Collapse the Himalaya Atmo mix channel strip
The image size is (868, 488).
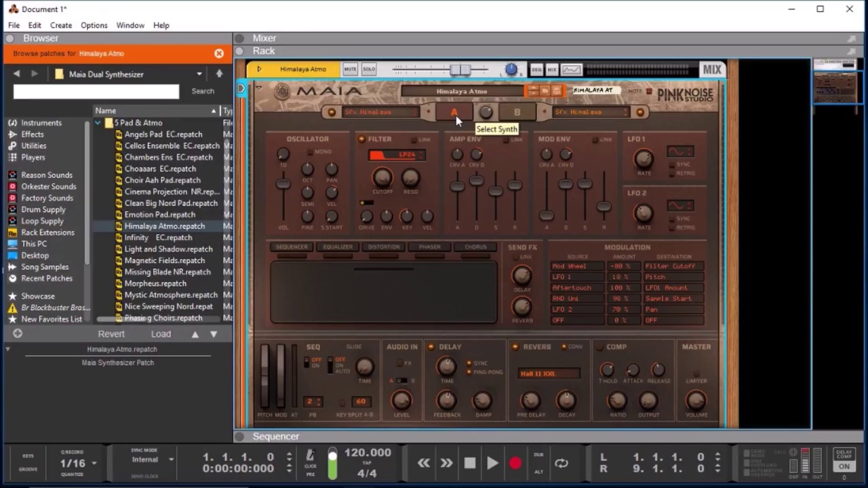pyautogui.click(x=258, y=69)
